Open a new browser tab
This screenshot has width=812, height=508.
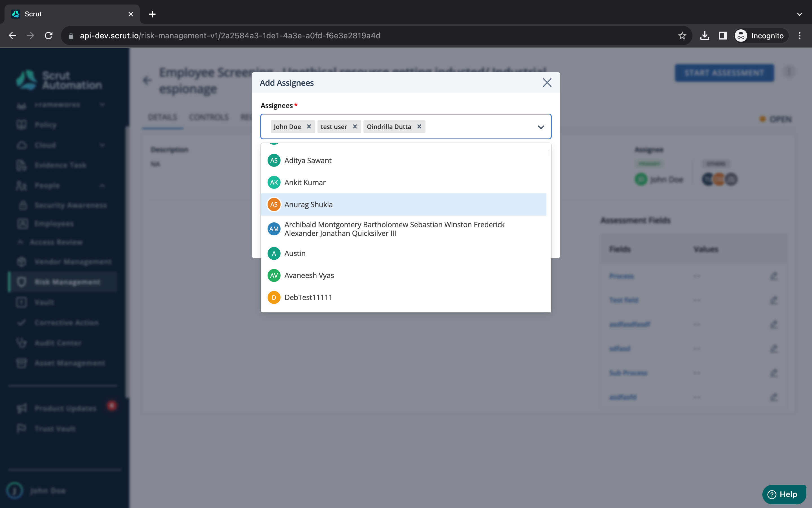tap(152, 14)
